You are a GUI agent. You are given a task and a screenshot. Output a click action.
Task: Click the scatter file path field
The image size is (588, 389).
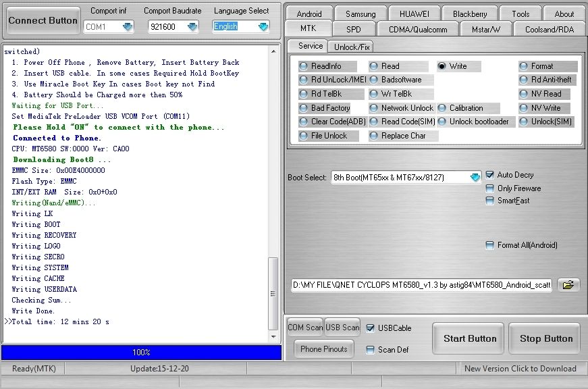pos(421,286)
